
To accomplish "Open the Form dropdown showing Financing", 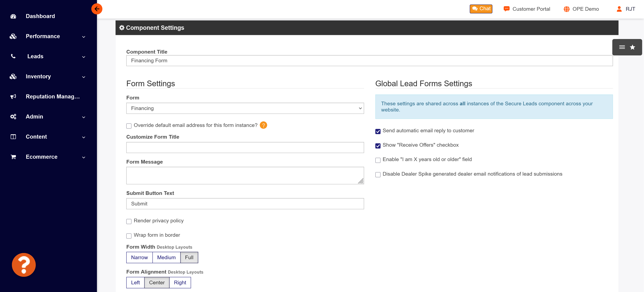I will 245,108.
